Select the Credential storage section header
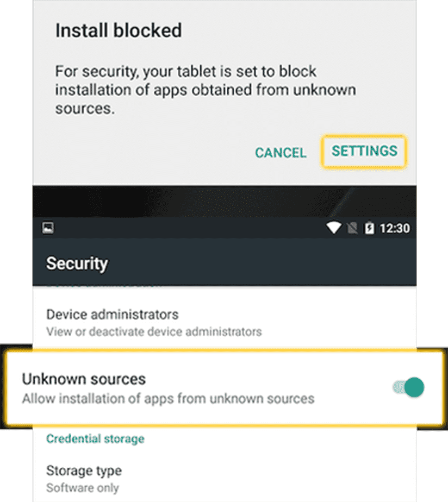The width and height of the screenshot is (448, 502). click(x=95, y=438)
